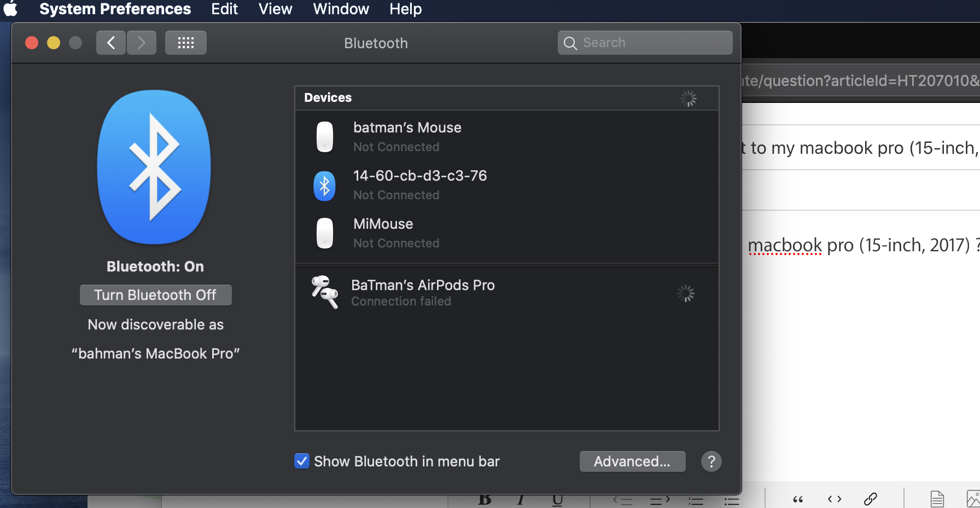The width and height of the screenshot is (980, 508).
Task: Click the mouse icon beside MiMouse
Action: click(325, 233)
